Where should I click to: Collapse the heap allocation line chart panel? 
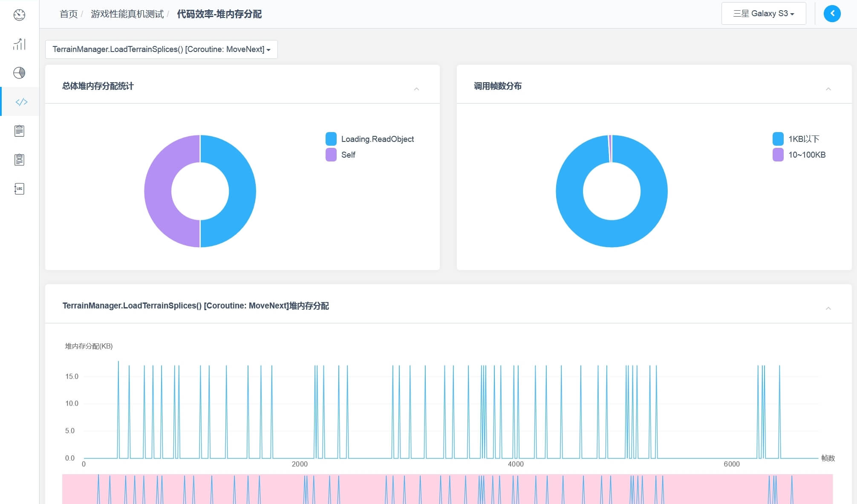[x=828, y=308]
